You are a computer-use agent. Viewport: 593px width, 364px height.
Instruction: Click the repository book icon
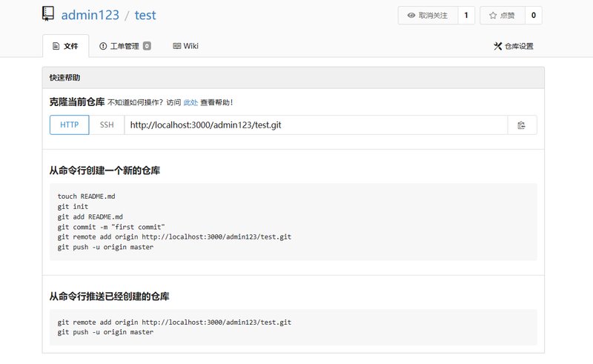(48, 15)
